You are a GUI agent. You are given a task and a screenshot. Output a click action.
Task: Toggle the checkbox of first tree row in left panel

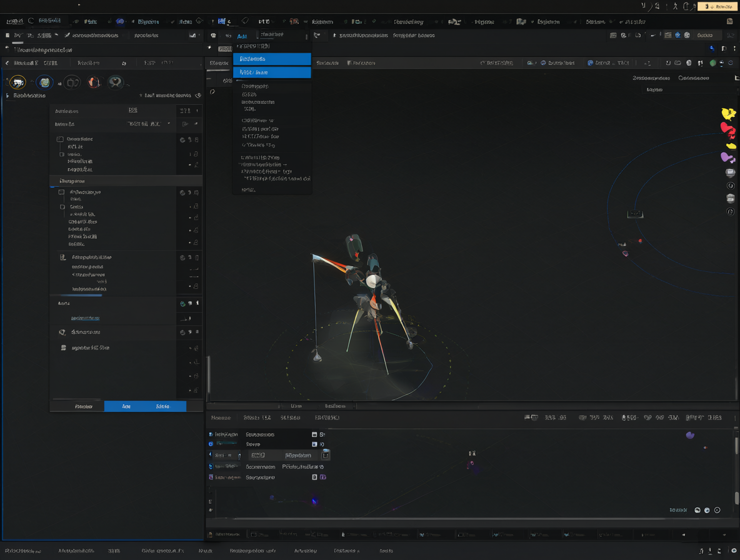tap(60, 139)
